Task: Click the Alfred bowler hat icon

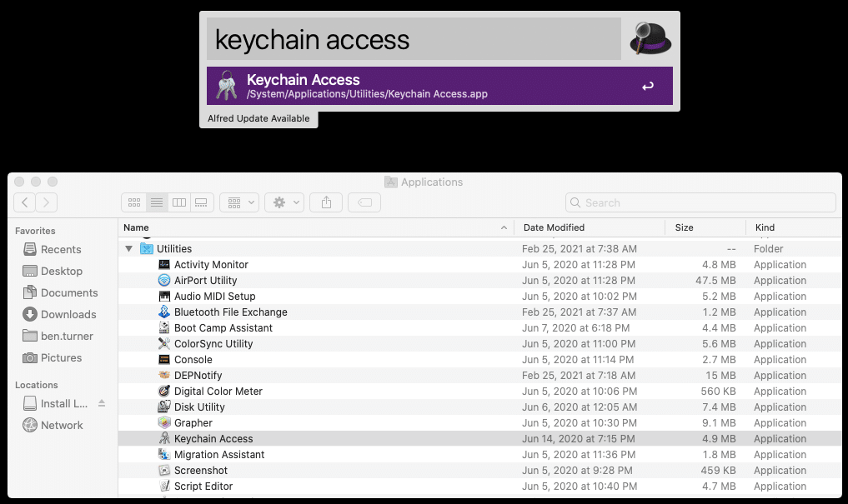Action: point(650,38)
